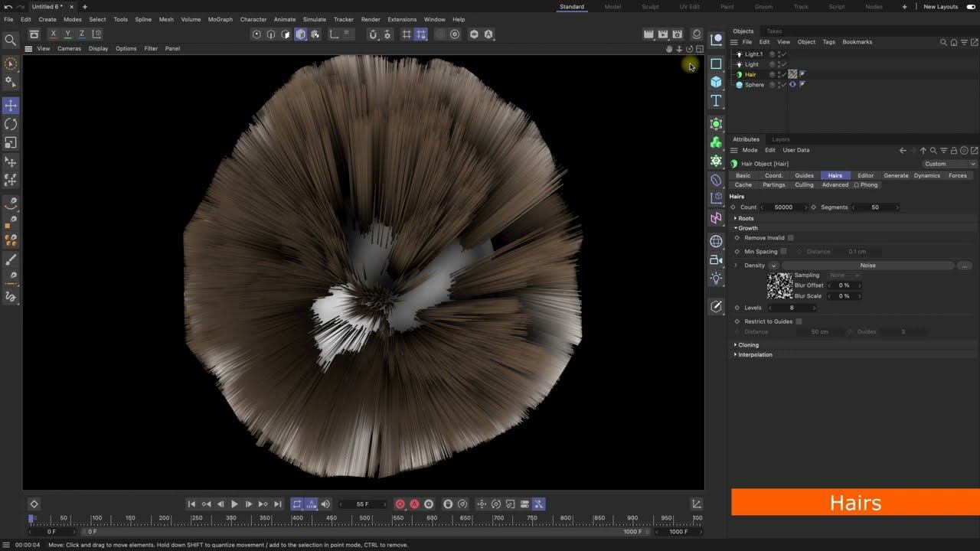Viewport: 980px width, 551px height.
Task: Switch to the Dynamics tab
Action: 926,175
